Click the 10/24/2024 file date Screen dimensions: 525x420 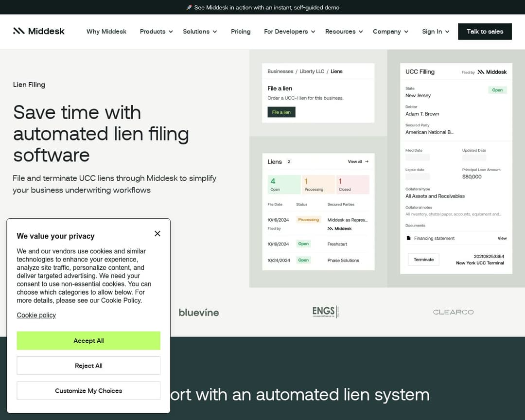[x=279, y=260]
